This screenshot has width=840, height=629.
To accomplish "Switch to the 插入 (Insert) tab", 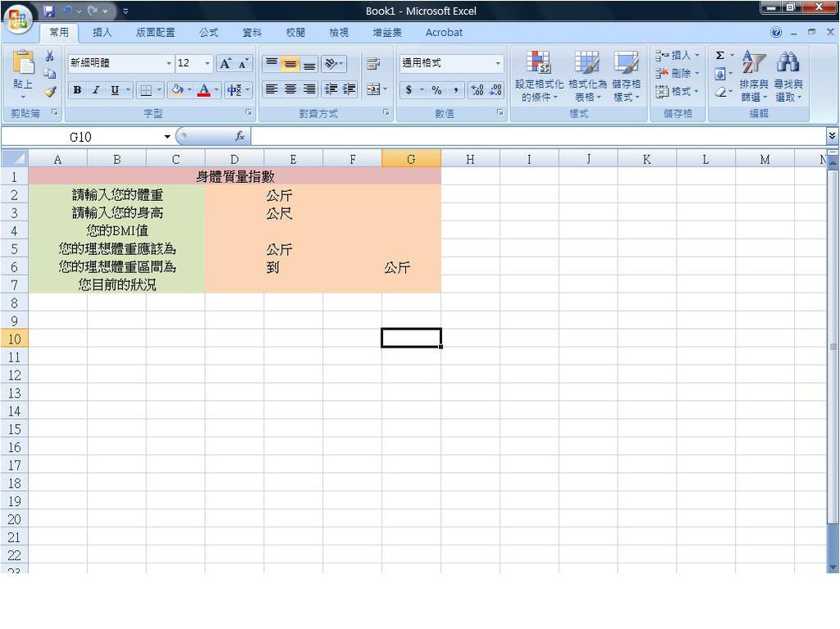I will [102, 33].
